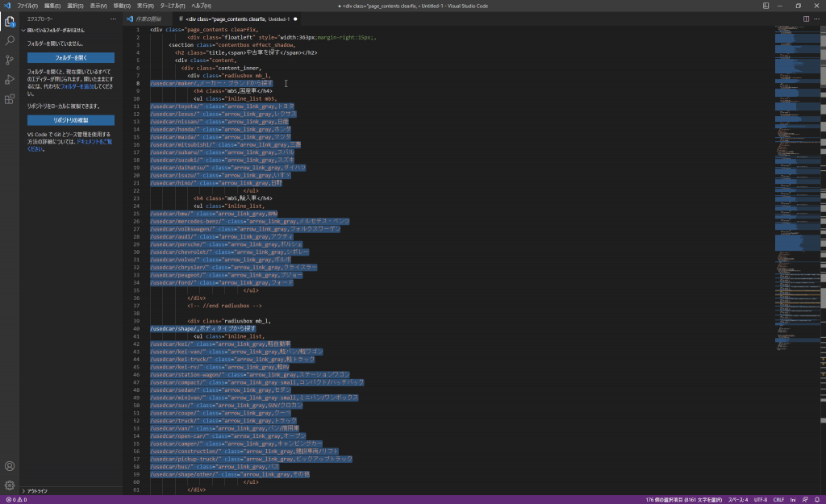The height and width of the screenshot is (504, 826).
Task: Restore down the VS Code window
Action: click(x=799, y=6)
